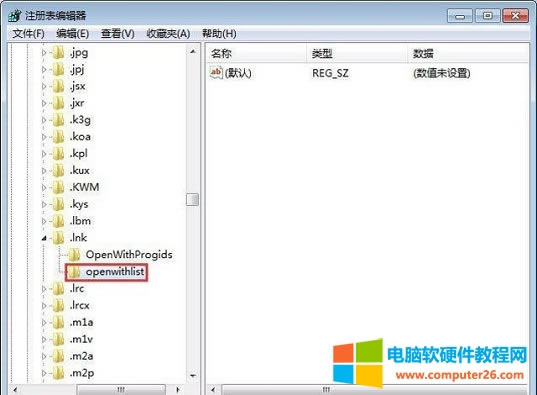Click the tree pane scroll down arrow
Screen dimensions: 537x395
click(193, 376)
